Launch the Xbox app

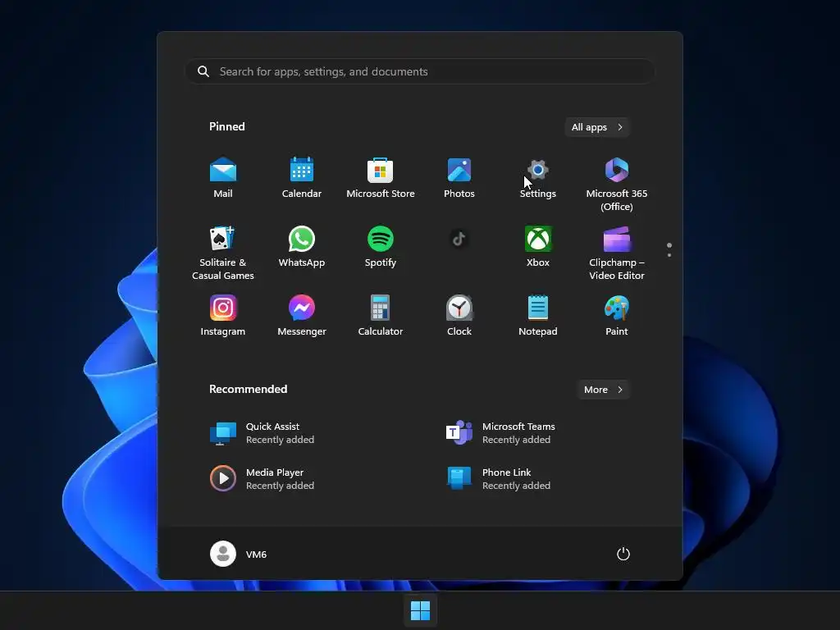[538, 248]
